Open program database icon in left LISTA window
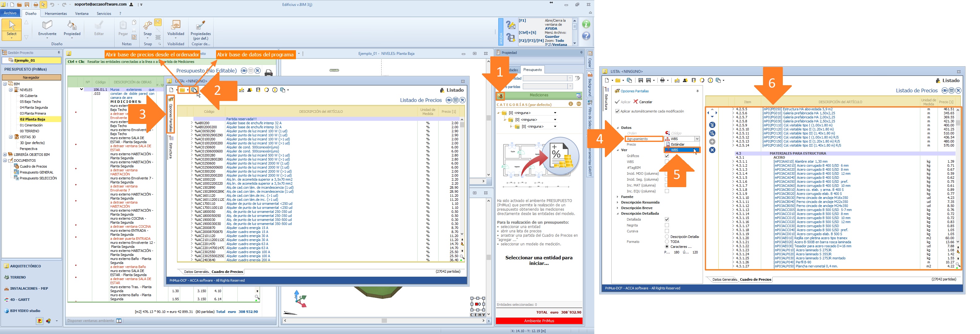 point(194,90)
